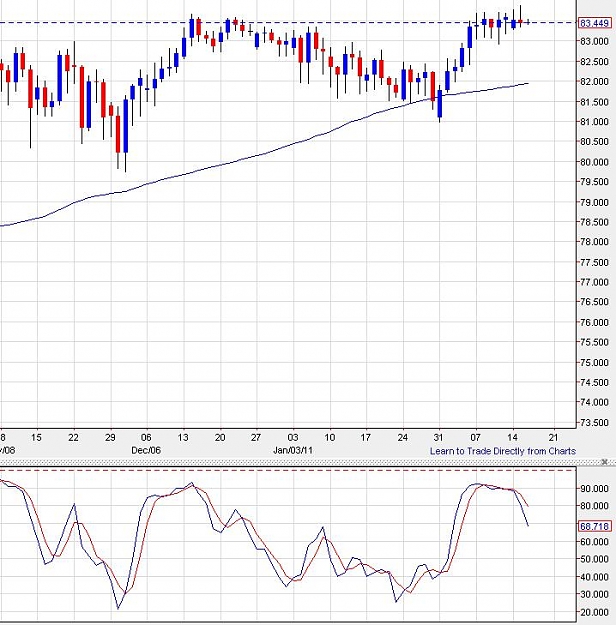Click the date tick labeled 22

pos(73,438)
